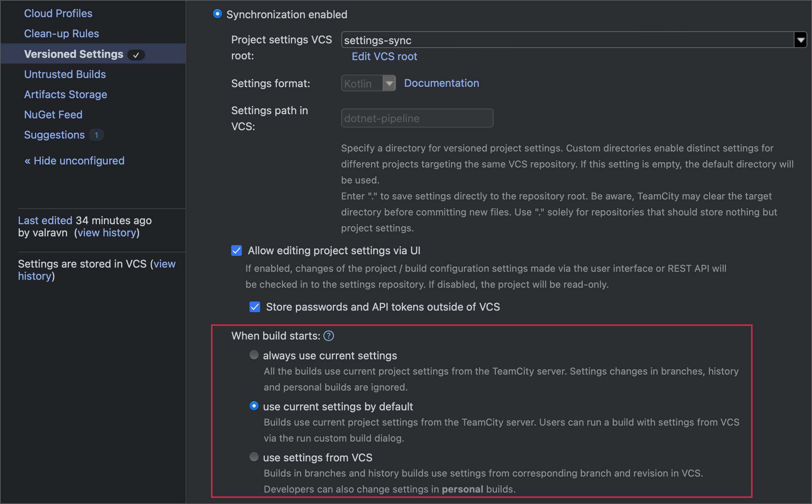This screenshot has width=812, height=504.
Task: Click the checkmark badge beside Versioned Settings
Action: point(136,54)
